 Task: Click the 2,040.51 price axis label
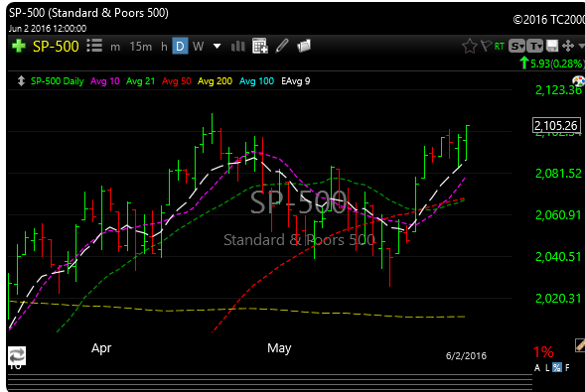pos(558,257)
